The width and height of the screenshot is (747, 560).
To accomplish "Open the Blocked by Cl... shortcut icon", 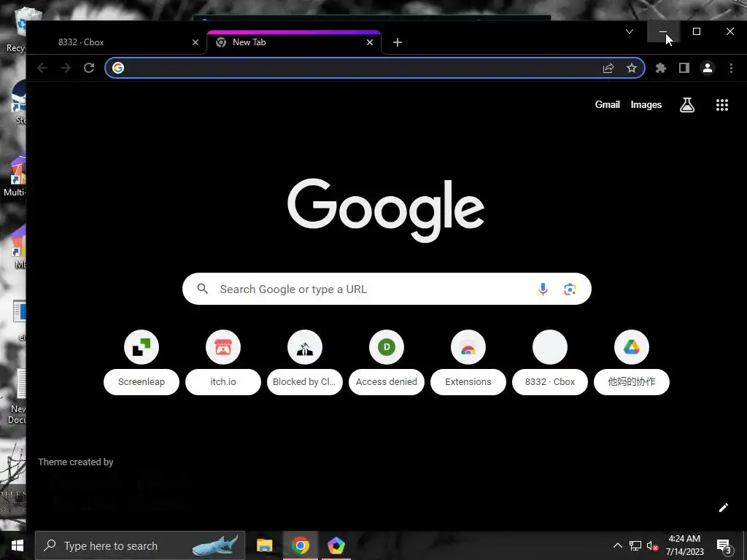I will click(305, 347).
